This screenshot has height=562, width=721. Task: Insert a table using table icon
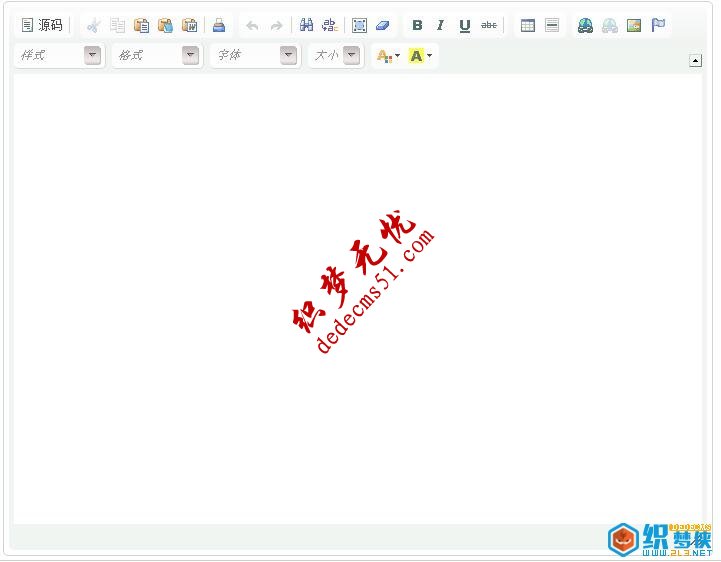click(x=528, y=25)
